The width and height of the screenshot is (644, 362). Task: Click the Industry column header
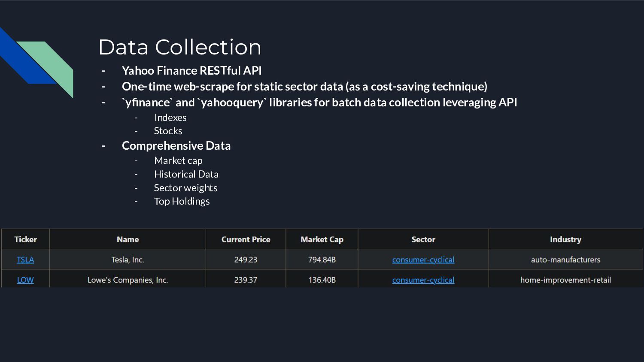tap(565, 239)
